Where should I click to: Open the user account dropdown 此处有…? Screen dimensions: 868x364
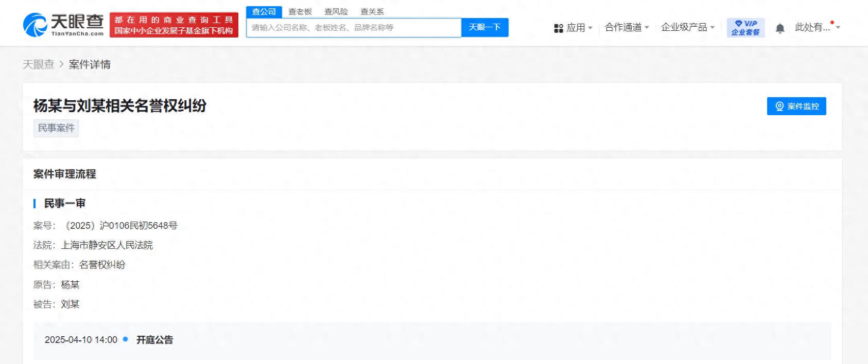[x=818, y=27]
